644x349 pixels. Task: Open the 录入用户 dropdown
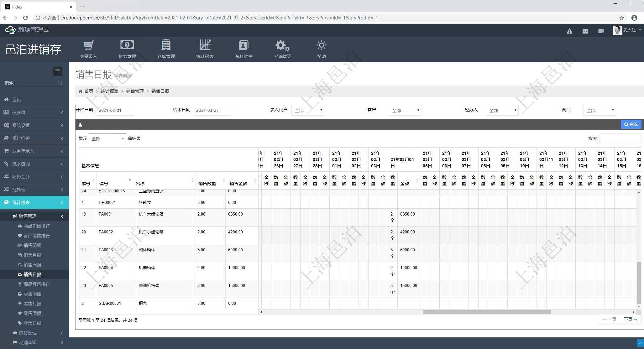coord(308,110)
